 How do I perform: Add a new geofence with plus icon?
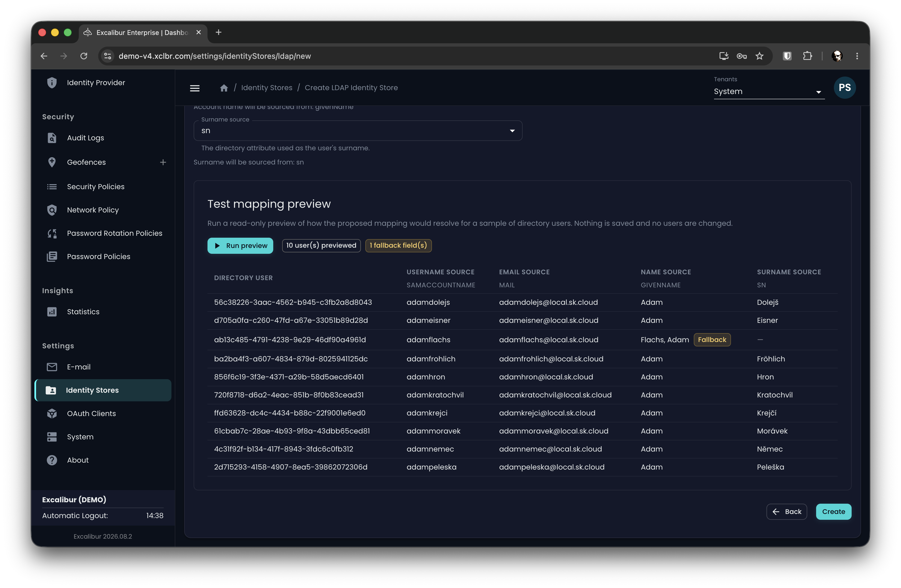163,162
